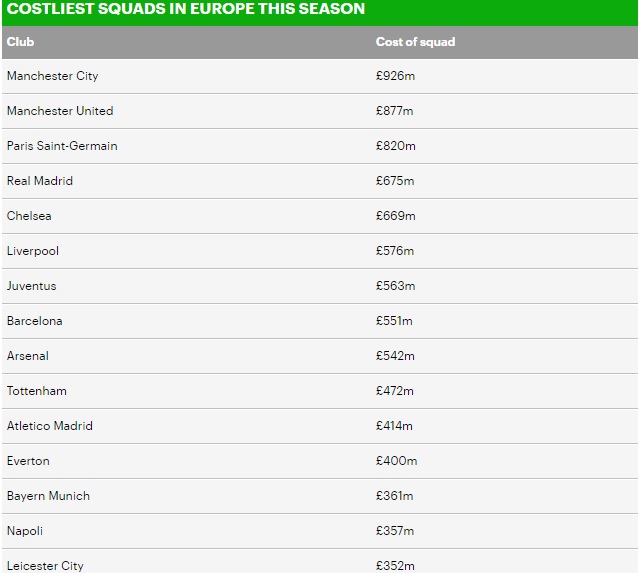Select the Manchester United club name
Viewport: 642px width, 573px height.
60,111
